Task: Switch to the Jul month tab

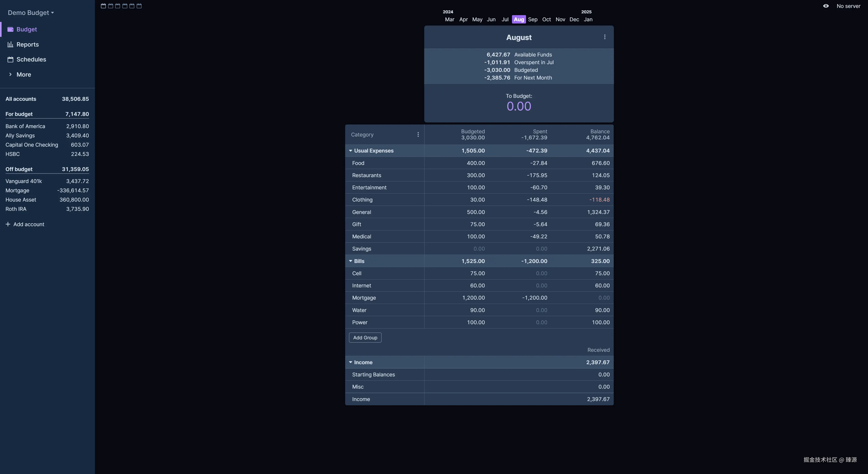Action: [505, 19]
